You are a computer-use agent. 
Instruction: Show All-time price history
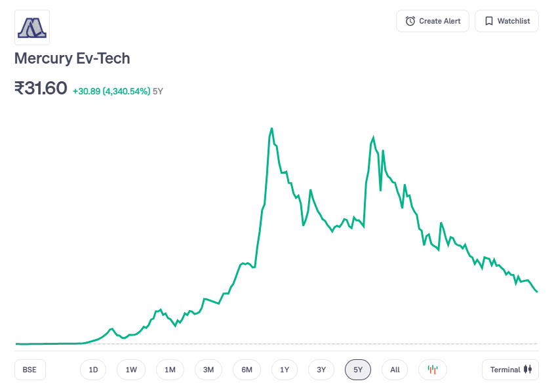coord(395,370)
